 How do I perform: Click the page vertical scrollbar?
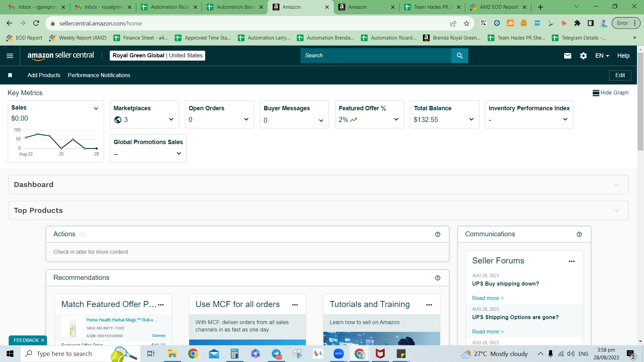pyautogui.click(x=640, y=102)
